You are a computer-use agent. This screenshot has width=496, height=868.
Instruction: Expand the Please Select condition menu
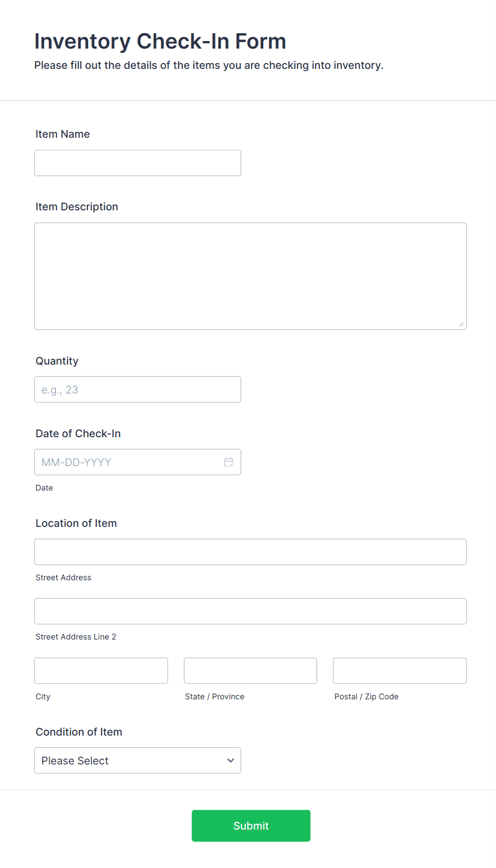coord(137,760)
